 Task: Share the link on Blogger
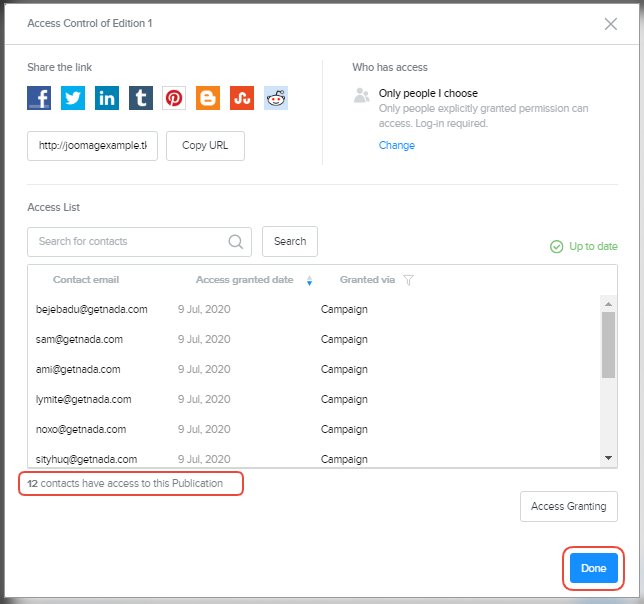tap(208, 98)
